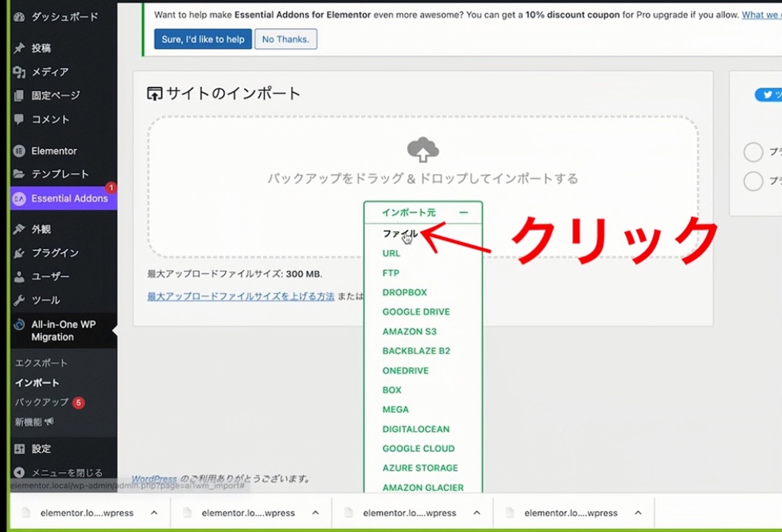
Task: Open the エクスポート submenu item
Action: [x=41, y=363]
